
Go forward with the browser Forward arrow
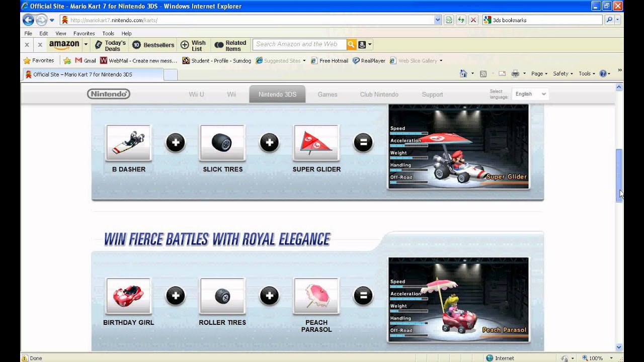[41, 20]
